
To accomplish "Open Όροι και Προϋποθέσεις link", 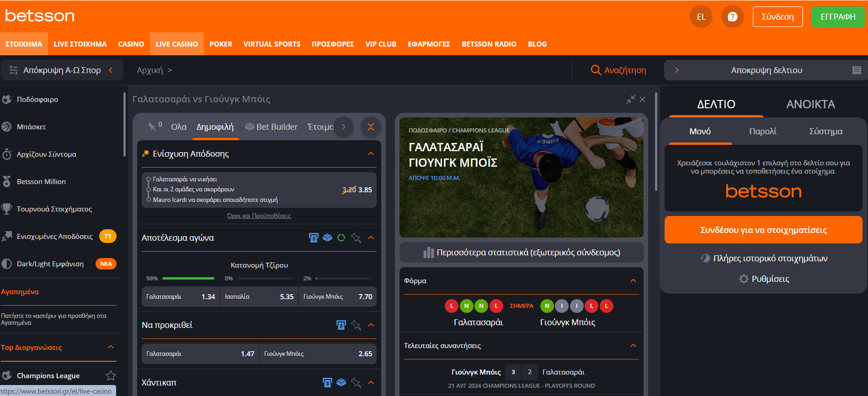I will pos(259,216).
